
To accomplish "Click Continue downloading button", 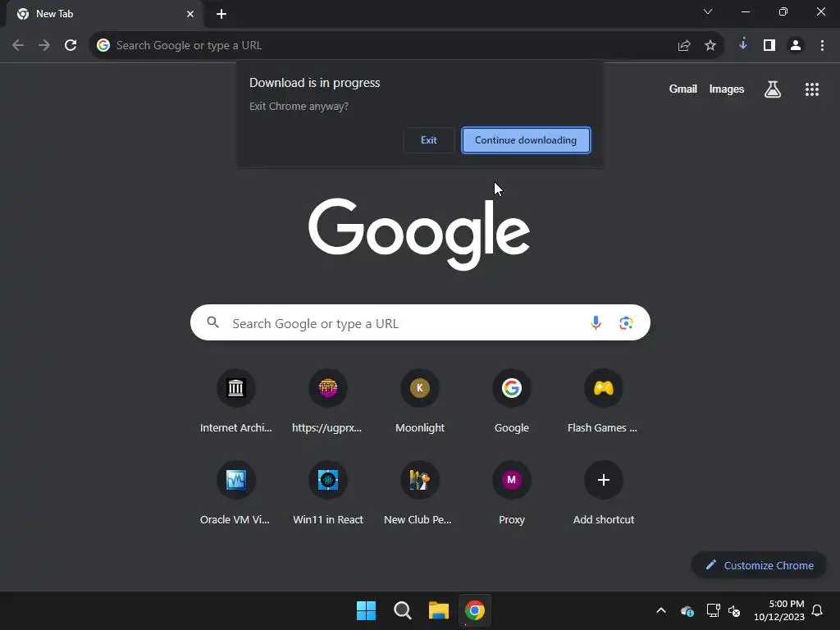I will click(x=526, y=140).
